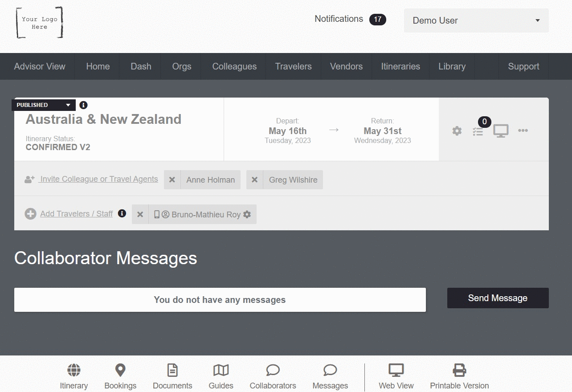Open the Dash navigation item
572x392 pixels.
click(141, 66)
